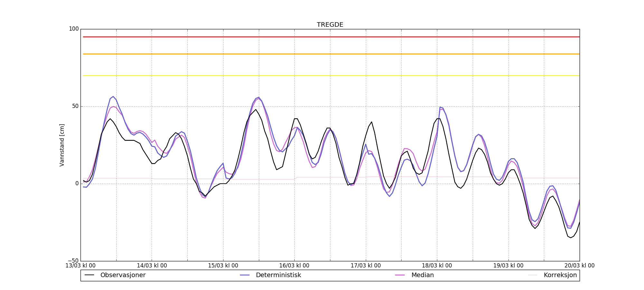This screenshot has height=290, width=644.
Task: Click the 15/03 kl 00 x-axis label
Action: pyautogui.click(x=223, y=266)
